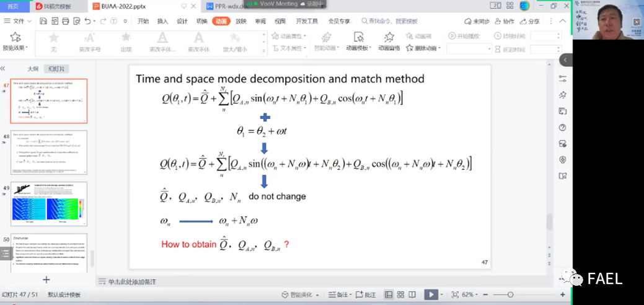The width and height of the screenshot is (644, 305).
Task: Start slideshow with the play button in status bar
Action: tap(431, 294)
